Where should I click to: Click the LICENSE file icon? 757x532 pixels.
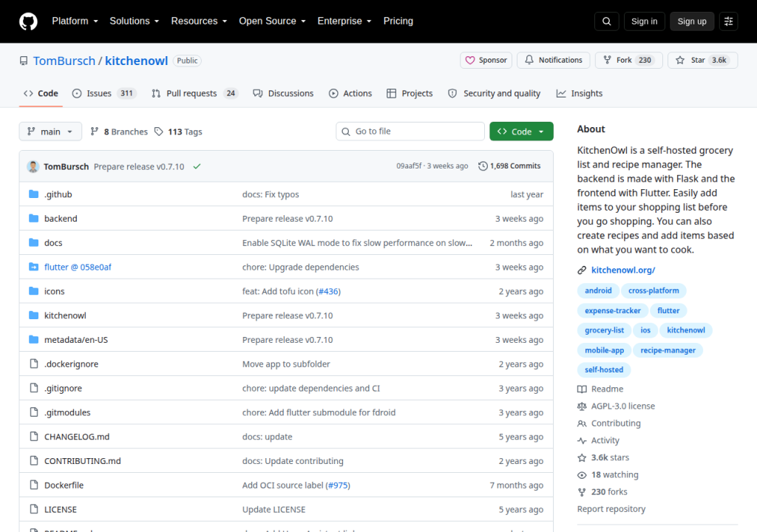click(34, 509)
